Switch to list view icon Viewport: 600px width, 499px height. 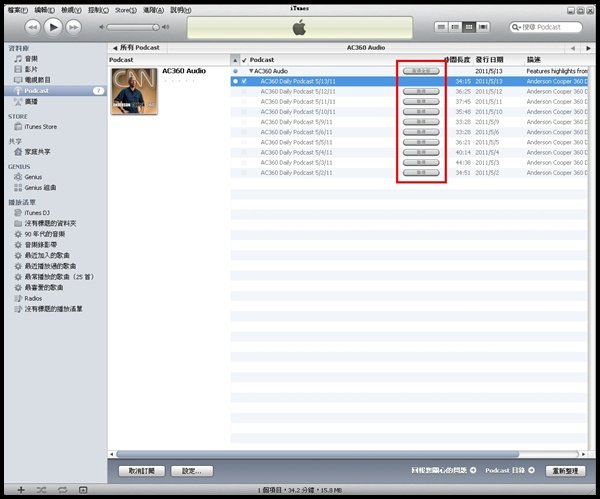441,27
